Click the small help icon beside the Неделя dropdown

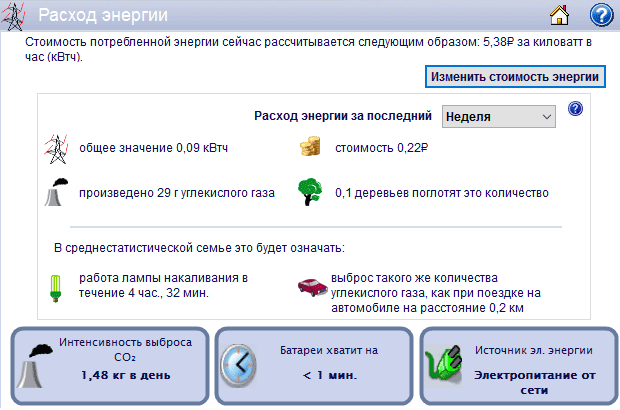click(x=575, y=108)
